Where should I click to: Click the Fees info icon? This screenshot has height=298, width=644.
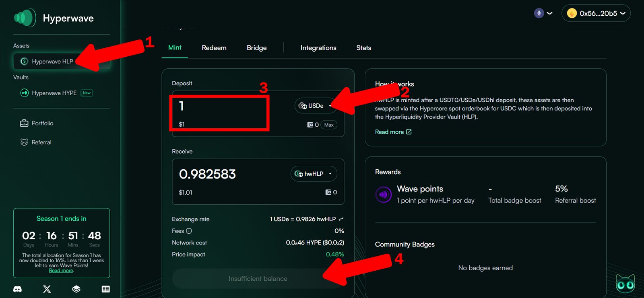(x=189, y=231)
